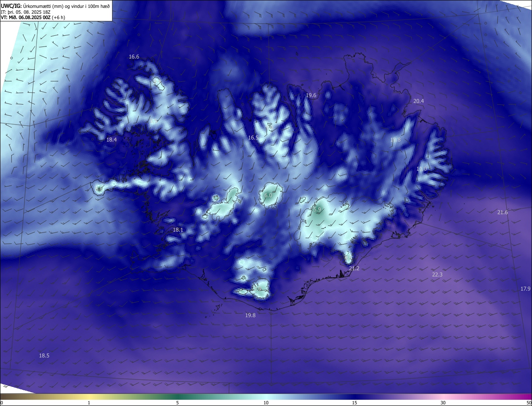Click the 15 tick on the color scale
532x406 pixels.
point(355,403)
